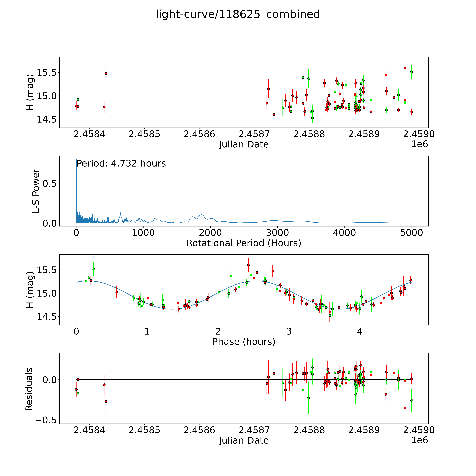Click the 'Period: 4.732 hours' annotation

(x=121, y=164)
